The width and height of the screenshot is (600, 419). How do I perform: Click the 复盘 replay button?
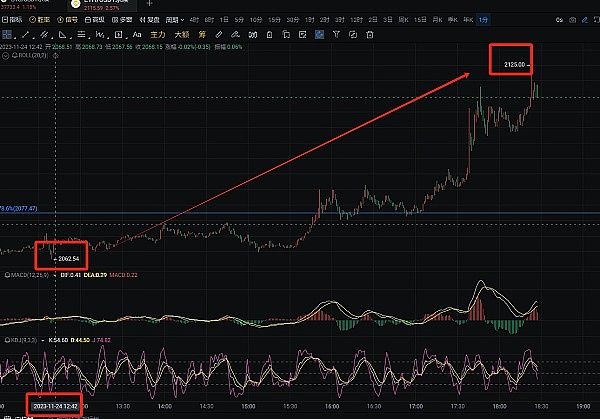pyautogui.click(x=43, y=18)
